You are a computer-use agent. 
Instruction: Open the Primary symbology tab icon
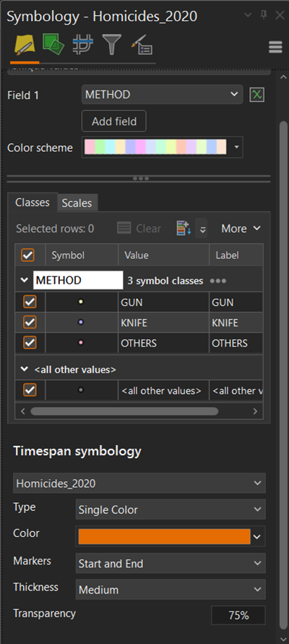(x=25, y=45)
